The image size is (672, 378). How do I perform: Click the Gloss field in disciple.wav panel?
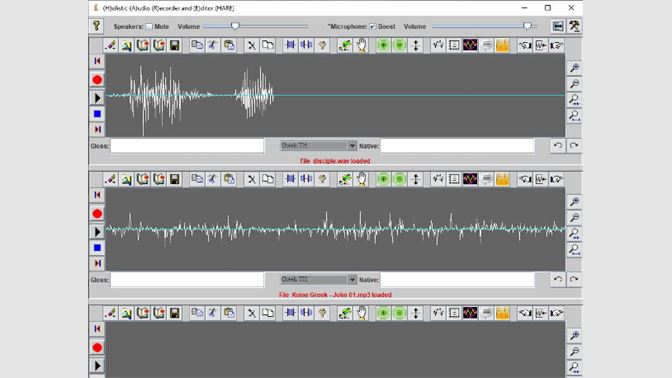[187, 146]
